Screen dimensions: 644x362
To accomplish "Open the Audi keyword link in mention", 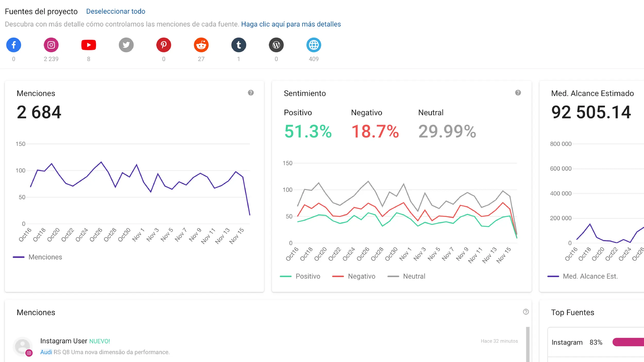I will [46, 352].
